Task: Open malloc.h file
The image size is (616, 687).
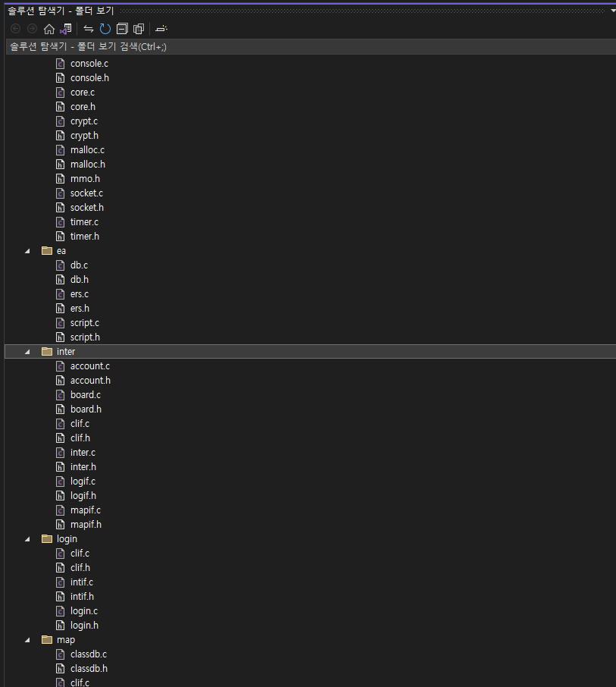Action: click(88, 165)
